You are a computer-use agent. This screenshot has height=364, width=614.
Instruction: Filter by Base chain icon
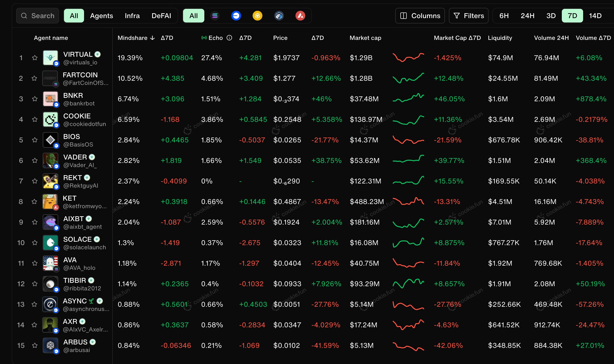tap(236, 16)
